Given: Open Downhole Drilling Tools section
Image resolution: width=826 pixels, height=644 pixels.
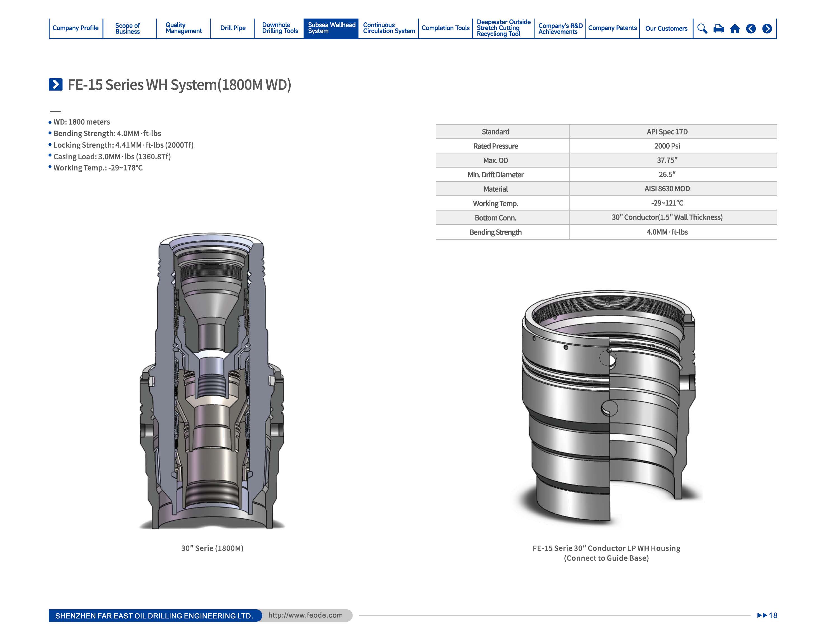Looking at the screenshot, I should pyautogui.click(x=280, y=28).
